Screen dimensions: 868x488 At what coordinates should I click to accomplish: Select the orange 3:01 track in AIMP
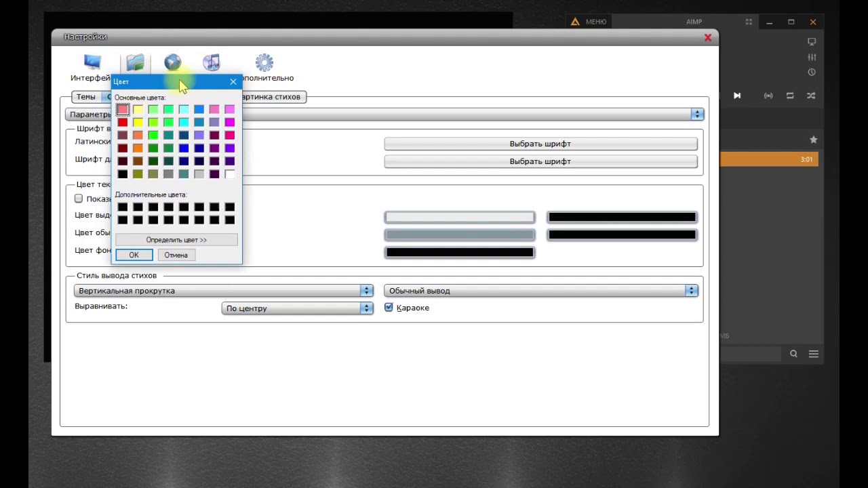(x=770, y=159)
